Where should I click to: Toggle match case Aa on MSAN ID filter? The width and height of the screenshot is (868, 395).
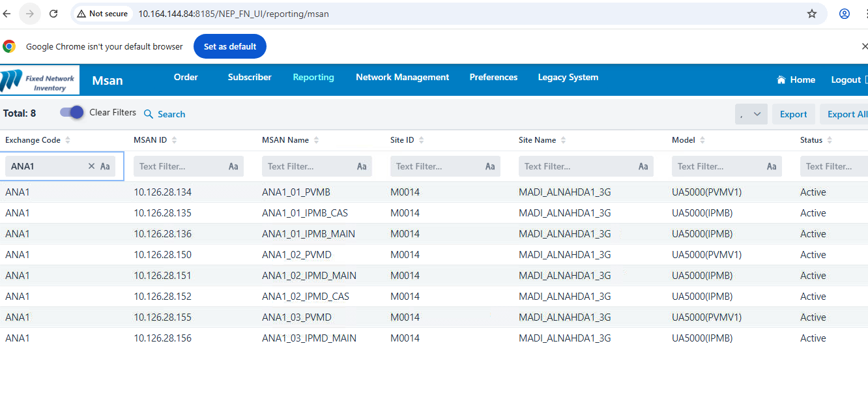coord(233,166)
